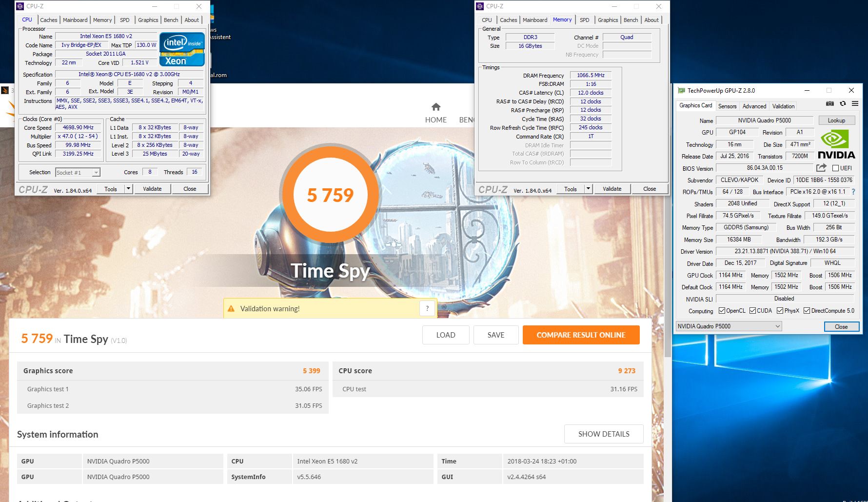
Task: Click the CPU score 9 273 value
Action: (627, 371)
